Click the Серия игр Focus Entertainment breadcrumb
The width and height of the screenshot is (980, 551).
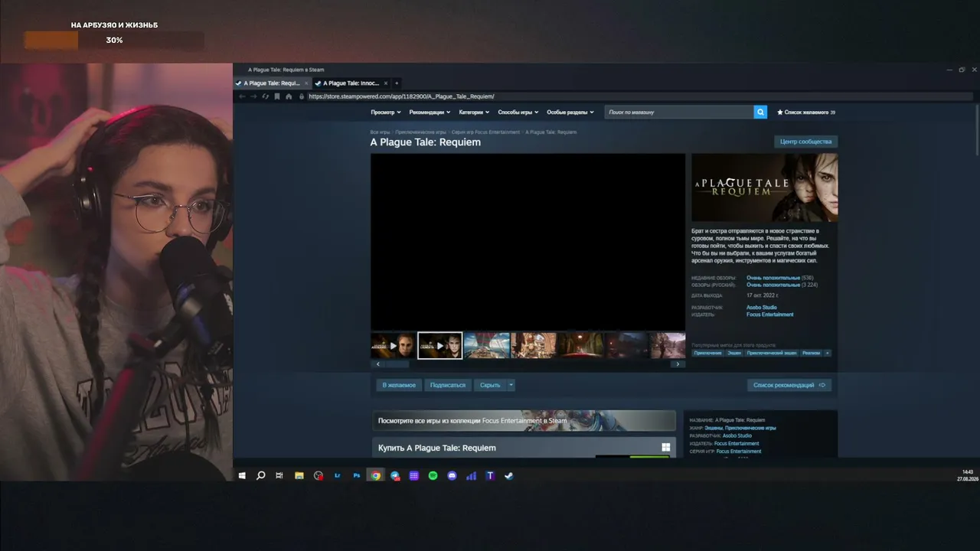point(485,132)
